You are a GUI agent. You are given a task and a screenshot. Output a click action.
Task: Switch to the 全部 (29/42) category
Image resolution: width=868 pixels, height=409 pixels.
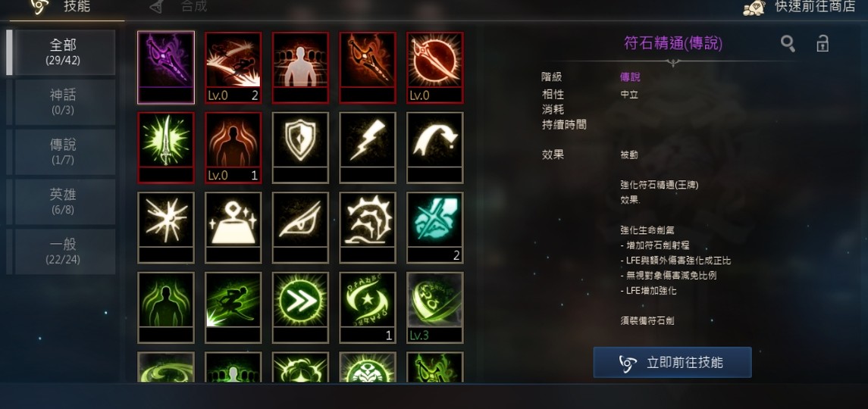coord(63,52)
